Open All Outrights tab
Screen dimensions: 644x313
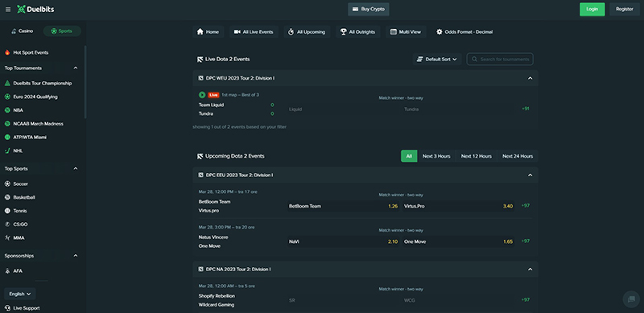pyautogui.click(x=357, y=32)
